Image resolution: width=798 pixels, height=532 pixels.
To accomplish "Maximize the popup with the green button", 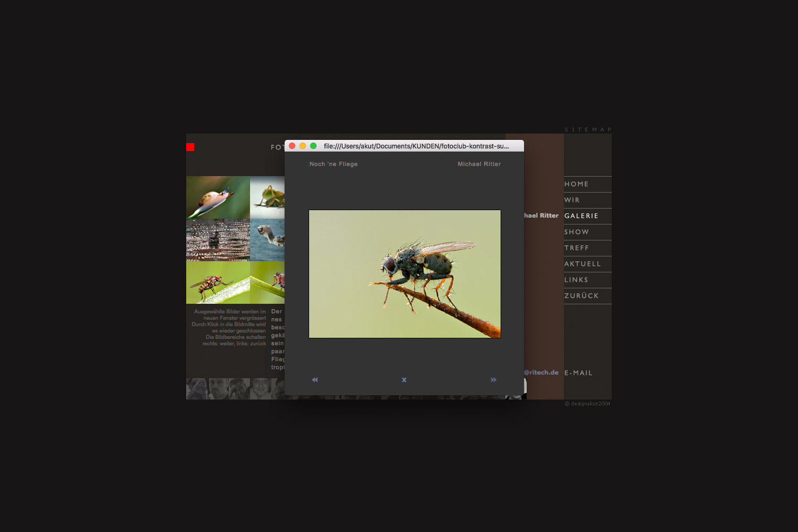I will pos(313,146).
